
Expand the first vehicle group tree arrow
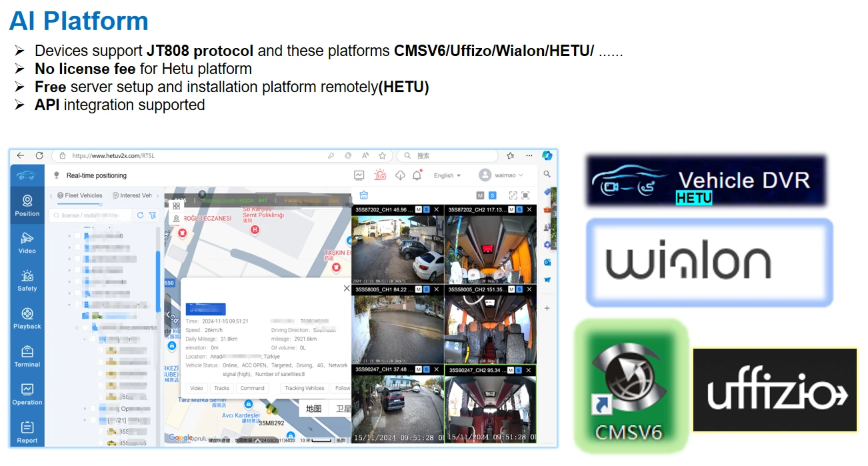pos(69,236)
